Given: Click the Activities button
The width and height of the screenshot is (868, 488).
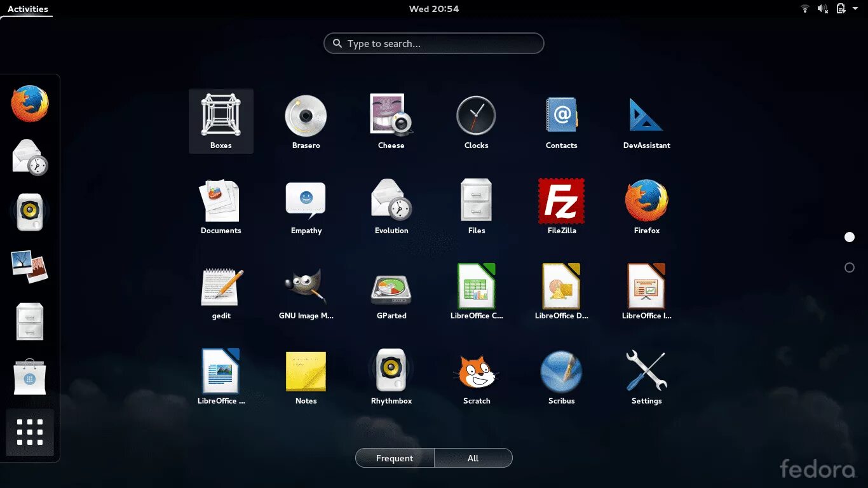Looking at the screenshot, I should (27, 9).
